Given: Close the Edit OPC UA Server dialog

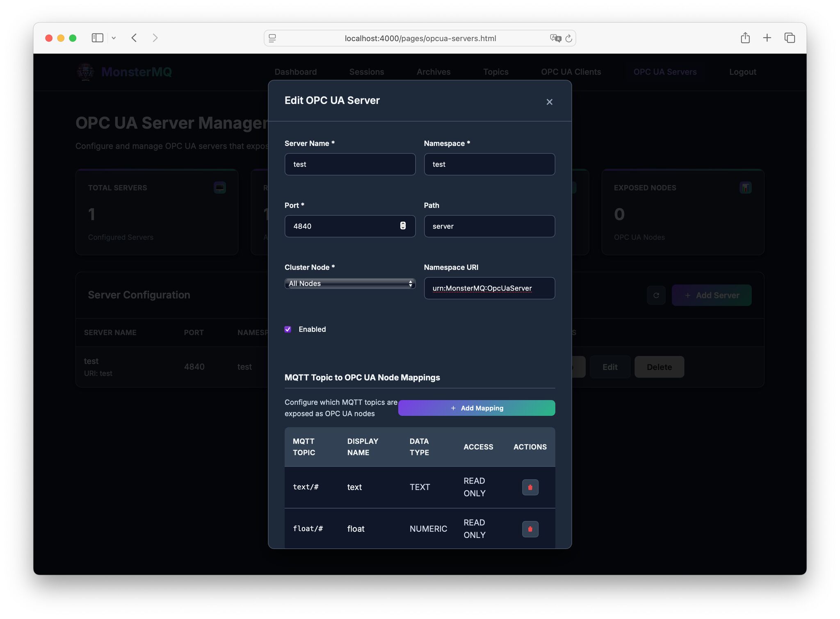Looking at the screenshot, I should click(549, 102).
